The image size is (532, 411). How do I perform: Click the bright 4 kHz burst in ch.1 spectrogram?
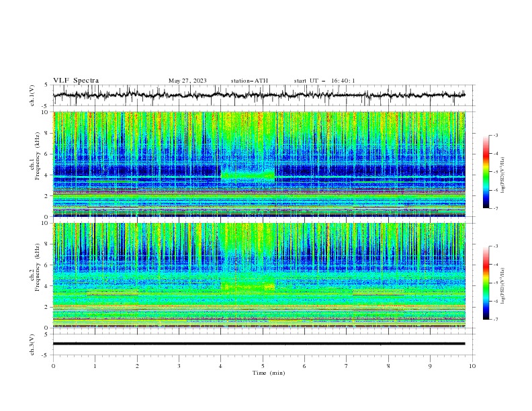[248, 175]
